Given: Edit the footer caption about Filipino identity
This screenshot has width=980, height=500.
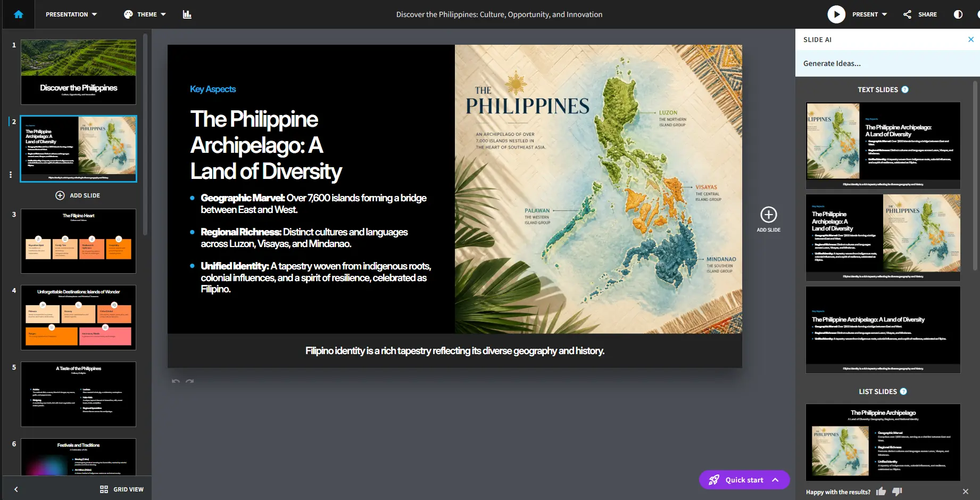Looking at the screenshot, I should point(455,351).
